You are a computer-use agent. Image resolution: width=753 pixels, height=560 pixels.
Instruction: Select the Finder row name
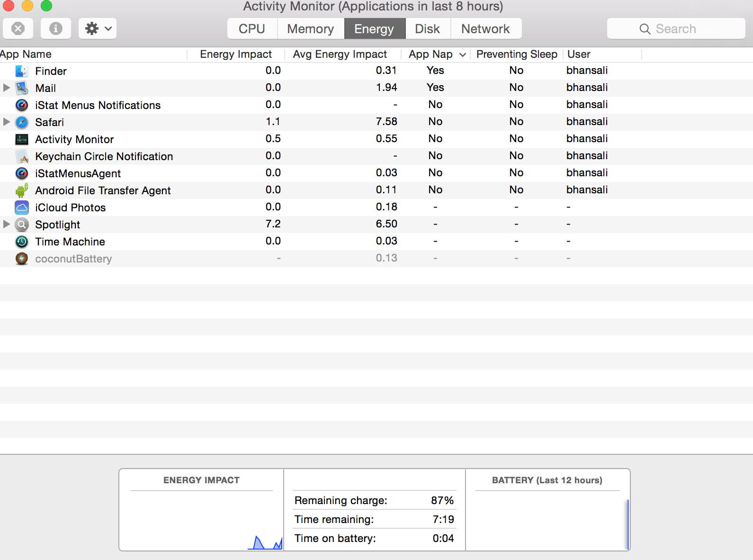tap(51, 71)
